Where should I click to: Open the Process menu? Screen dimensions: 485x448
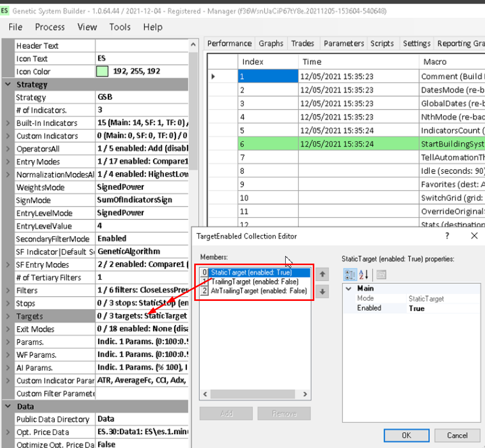coord(50,27)
